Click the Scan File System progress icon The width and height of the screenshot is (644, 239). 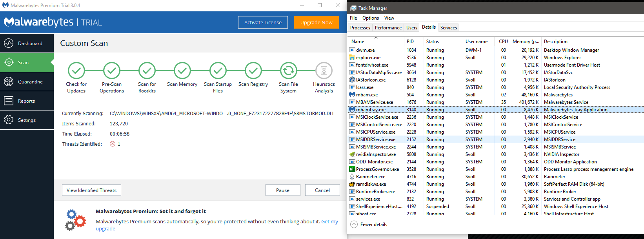pyautogui.click(x=289, y=71)
